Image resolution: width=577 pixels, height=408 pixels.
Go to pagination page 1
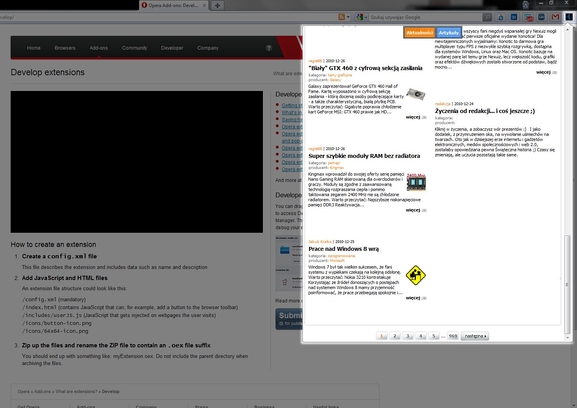coord(382,336)
